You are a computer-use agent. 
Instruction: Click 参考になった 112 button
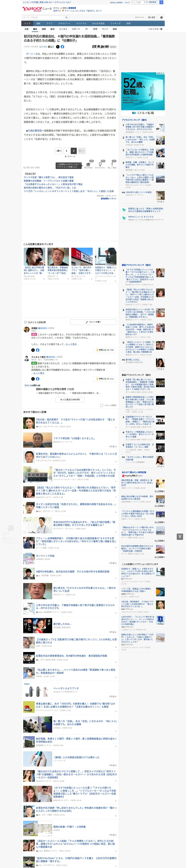(105, 379)
